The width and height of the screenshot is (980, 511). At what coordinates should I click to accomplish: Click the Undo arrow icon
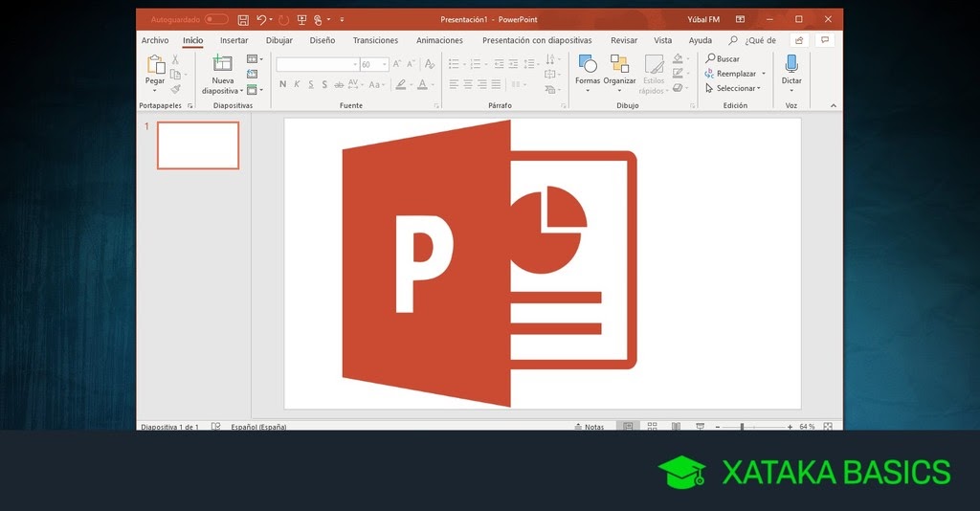coord(261,20)
